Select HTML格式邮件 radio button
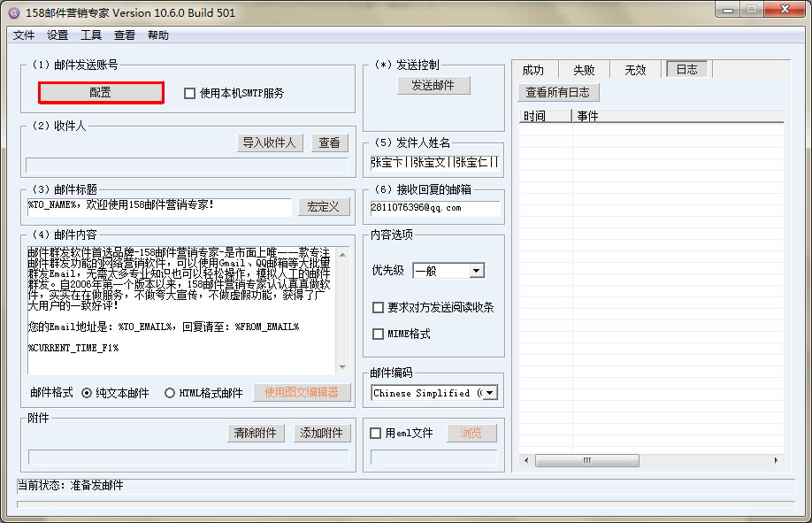This screenshot has width=812, height=523. tap(169, 393)
